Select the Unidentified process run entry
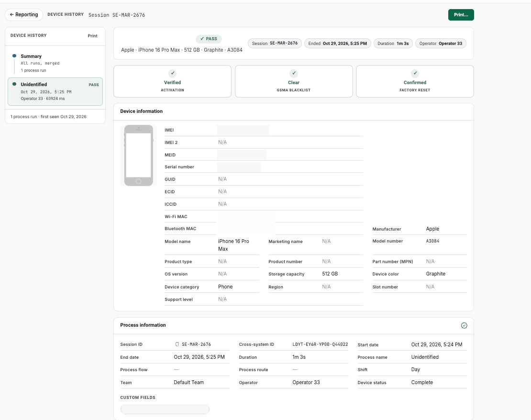The image size is (531, 420). click(x=55, y=91)
